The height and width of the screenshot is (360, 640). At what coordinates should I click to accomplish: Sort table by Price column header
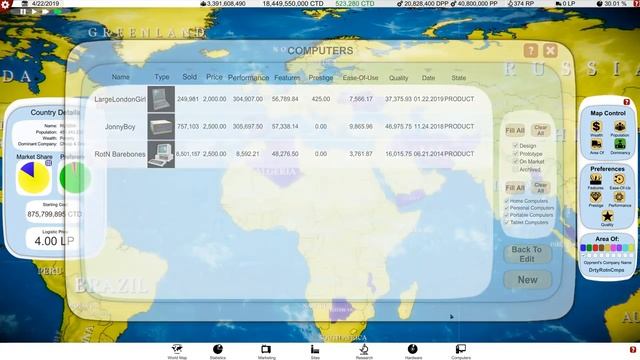[x=214, y=77]
